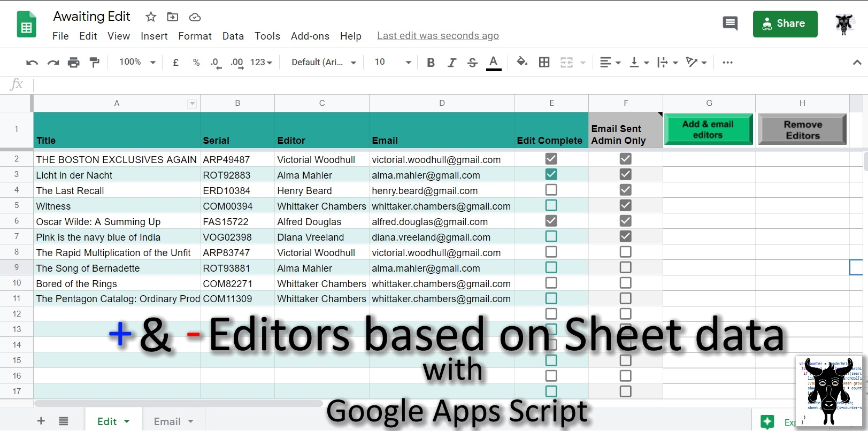The width and height of the screenshot is (868, 431).
Task: Star the Awaiting Edit document
Action: [x=151, y=17]
